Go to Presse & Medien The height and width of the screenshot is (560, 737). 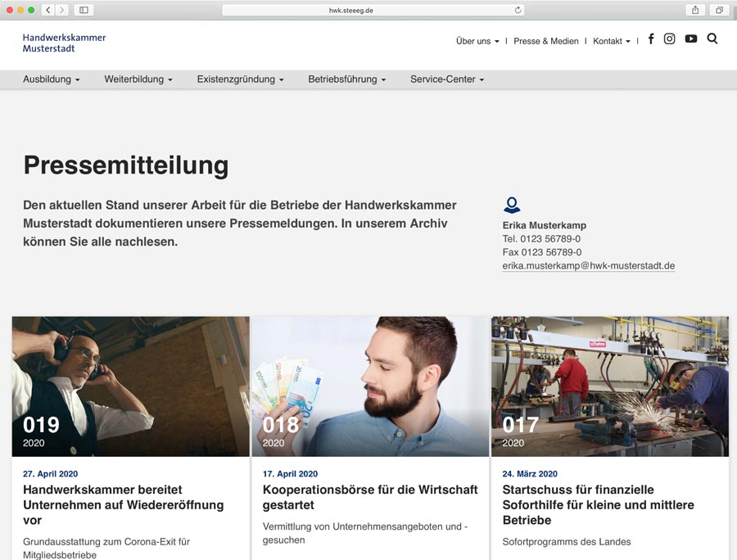(x=546, y=41)
